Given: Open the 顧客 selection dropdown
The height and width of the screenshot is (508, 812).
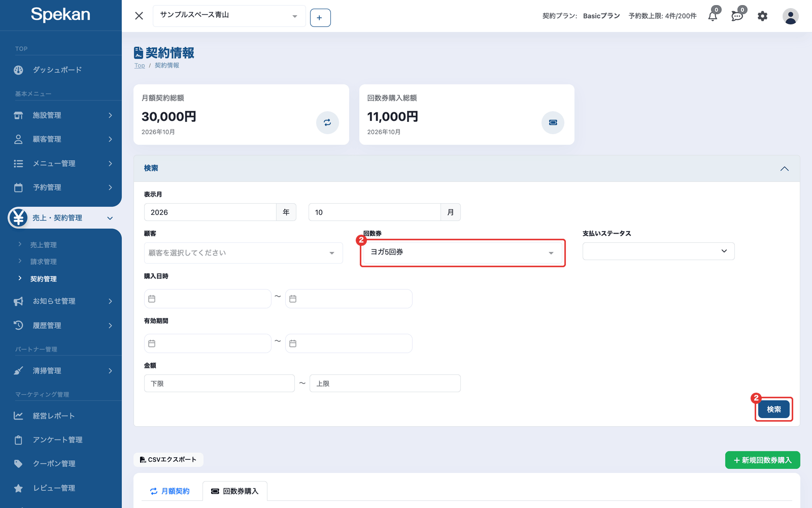Looking at the screenshot, I should click(244, 253).
